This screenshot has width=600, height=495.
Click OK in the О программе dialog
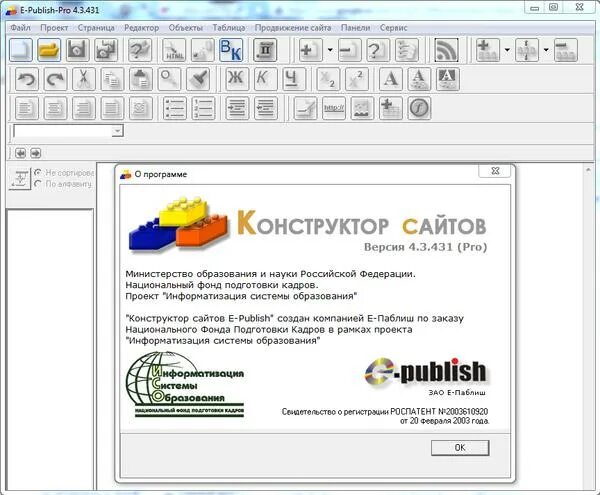click(x=460, y=448)
